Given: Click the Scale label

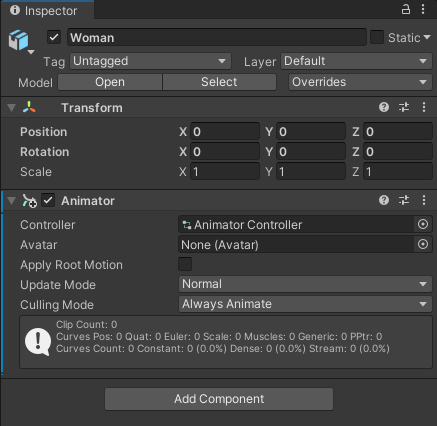Looking at the screenshot, I should tap(36, 172).
